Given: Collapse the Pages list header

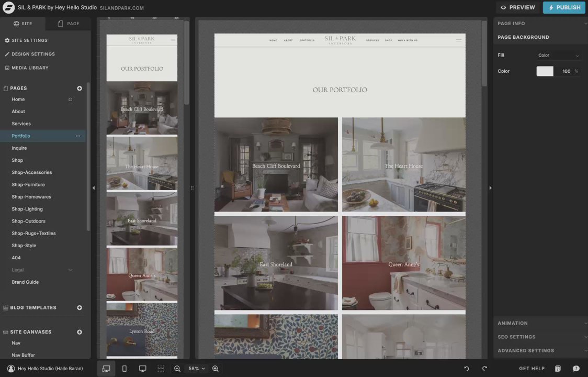Looking at the screenshot, I should pos(18,88).
